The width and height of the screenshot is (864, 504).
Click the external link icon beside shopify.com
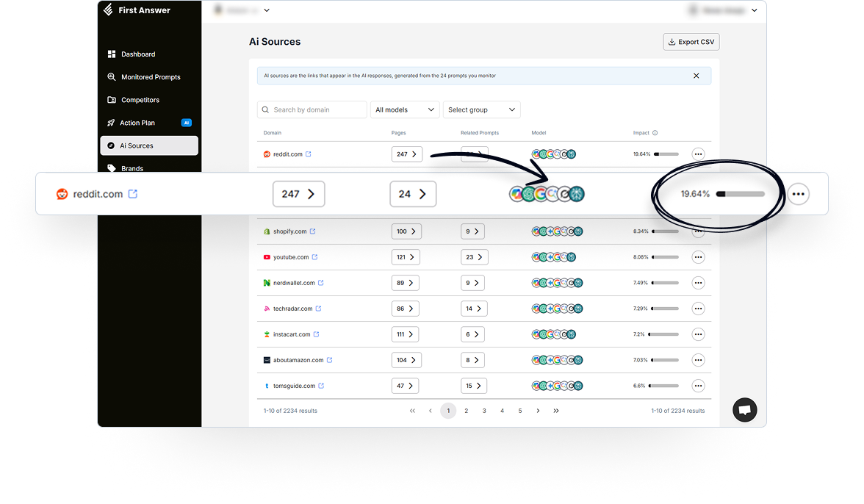coord(312,231)
